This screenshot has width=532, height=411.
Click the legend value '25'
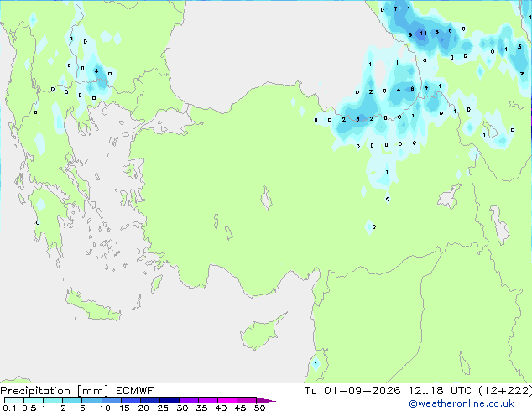coord(163,408)
